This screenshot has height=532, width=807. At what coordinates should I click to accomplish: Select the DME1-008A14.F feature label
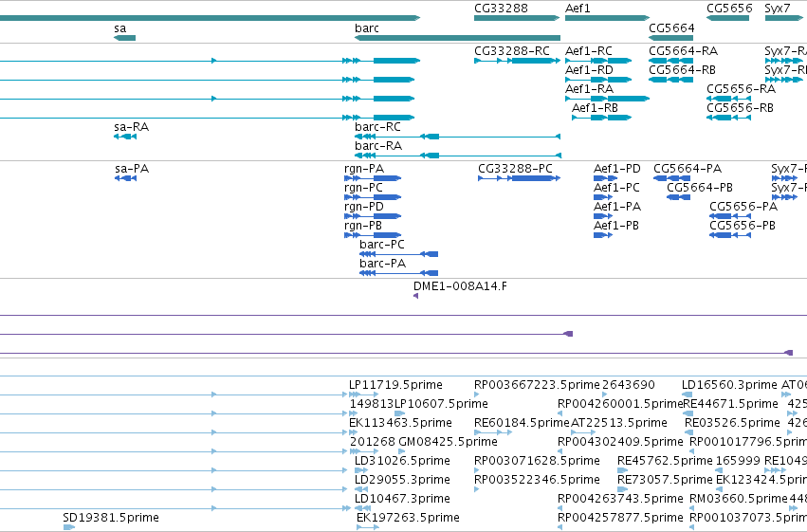click(x=460, y=286)
